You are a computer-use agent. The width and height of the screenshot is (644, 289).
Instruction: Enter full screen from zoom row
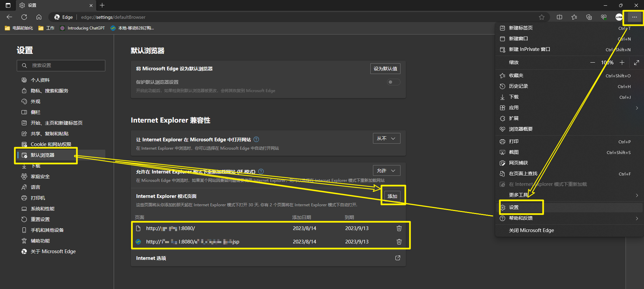[636, 63]
